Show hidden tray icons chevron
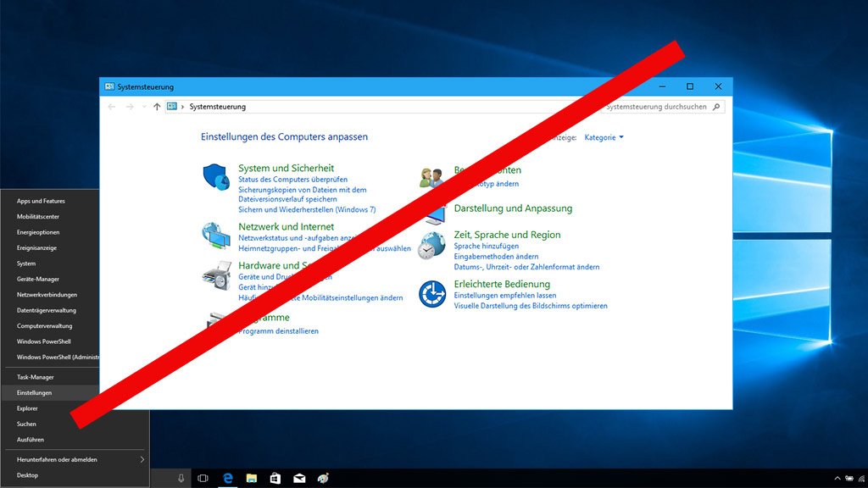 pyautogui.click(x=837, y=479)
